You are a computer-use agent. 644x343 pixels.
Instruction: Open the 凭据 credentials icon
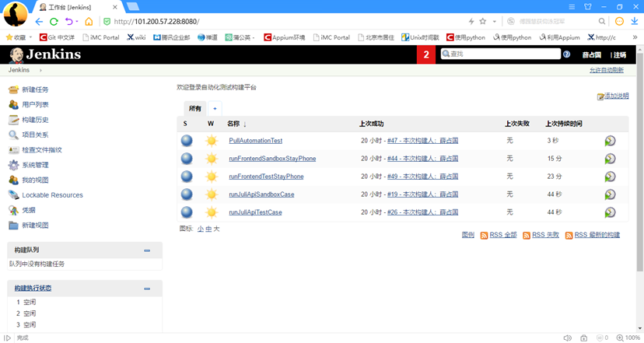click(x=13, y=210)
